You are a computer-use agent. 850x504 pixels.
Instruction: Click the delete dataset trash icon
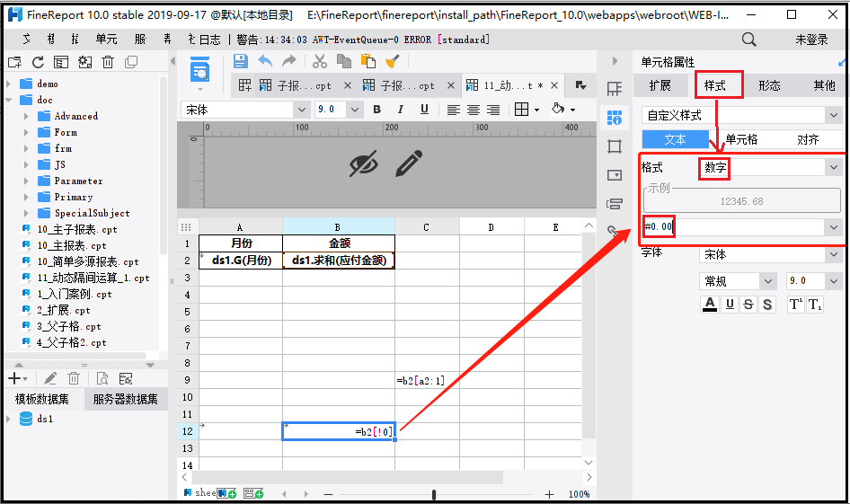[x=74, y=378]
